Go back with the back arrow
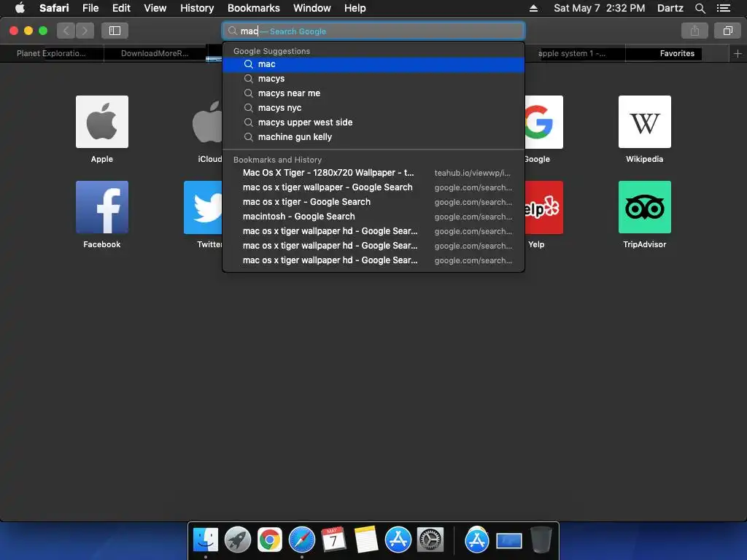Image resolution: width=747 pixels, height=560 pixels. point(66,31)
